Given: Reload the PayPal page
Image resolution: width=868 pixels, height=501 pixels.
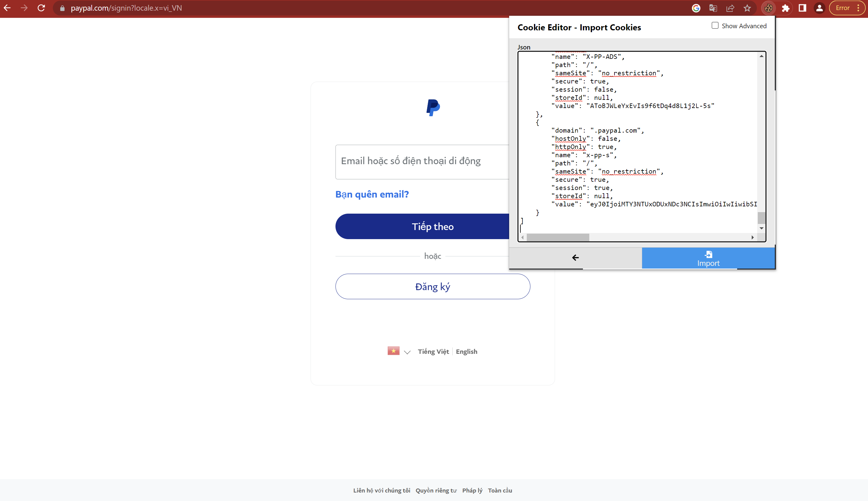Looking at the screenshot, I should coord(41,8).
